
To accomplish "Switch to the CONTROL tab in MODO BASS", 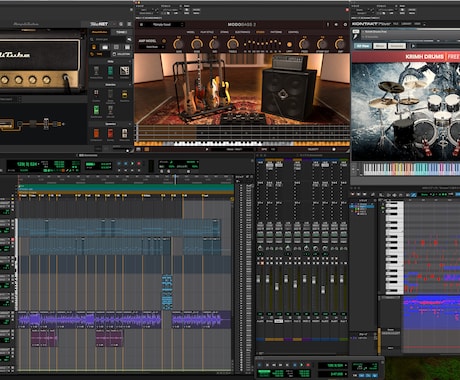I will [293, 32].
